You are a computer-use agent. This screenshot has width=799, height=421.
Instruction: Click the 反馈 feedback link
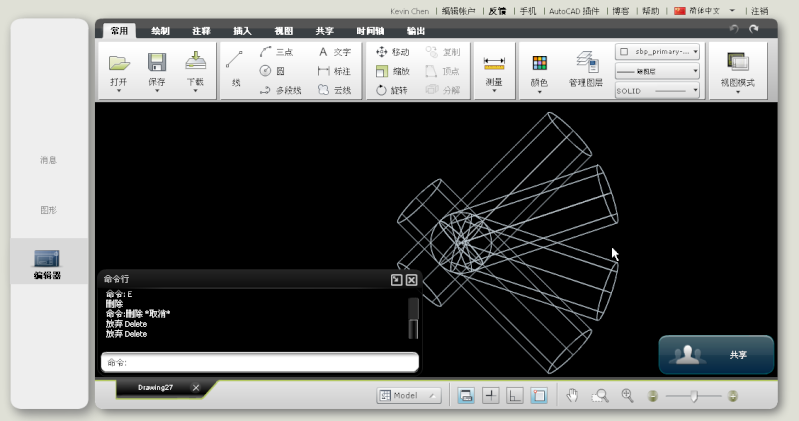(x=497, y=11)
